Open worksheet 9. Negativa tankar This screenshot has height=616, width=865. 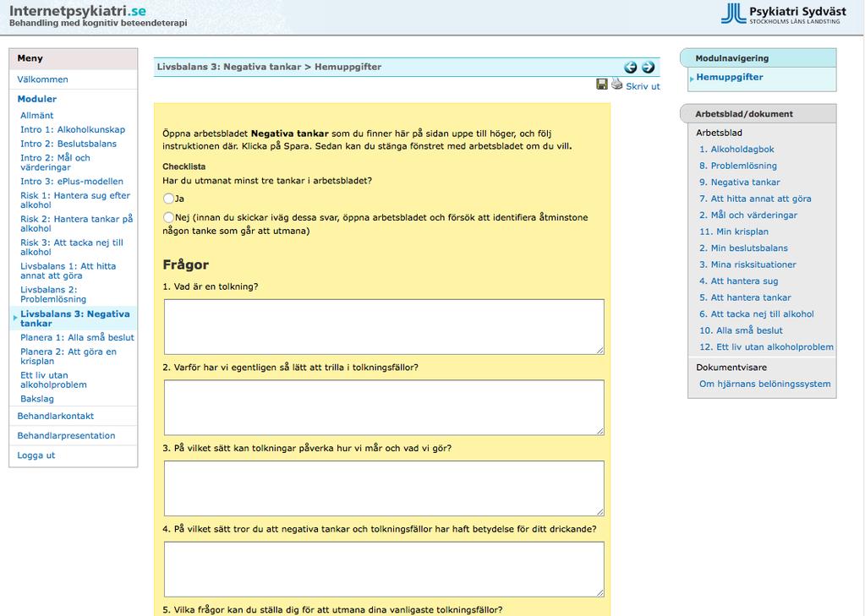(x=740, y=183)
